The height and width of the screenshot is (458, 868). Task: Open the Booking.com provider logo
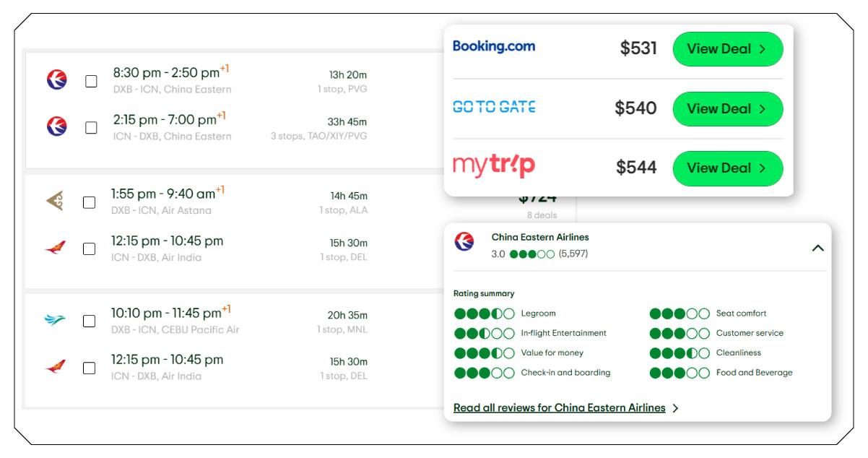(495, 46)
